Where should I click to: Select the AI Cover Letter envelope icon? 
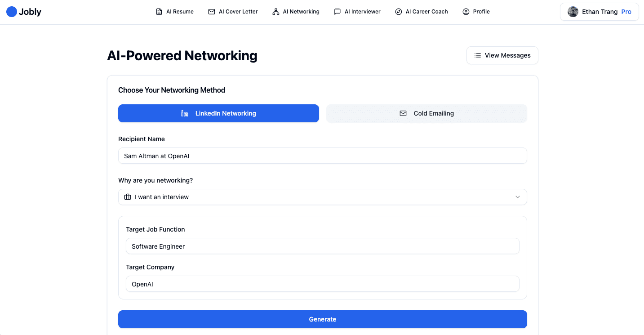210,11
